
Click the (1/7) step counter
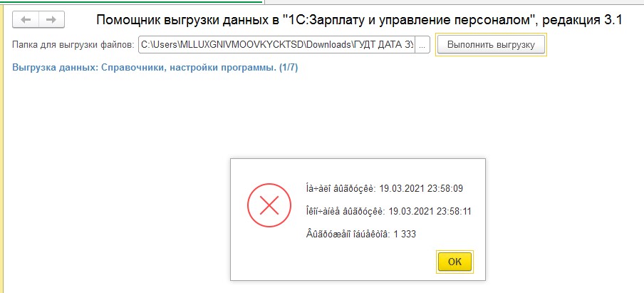[287, 68]
